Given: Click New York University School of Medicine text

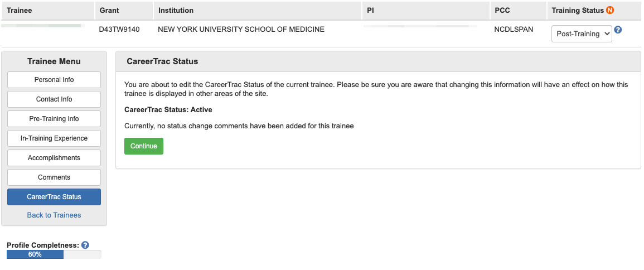Looking at the screenshot, I should tap(241, 29).
